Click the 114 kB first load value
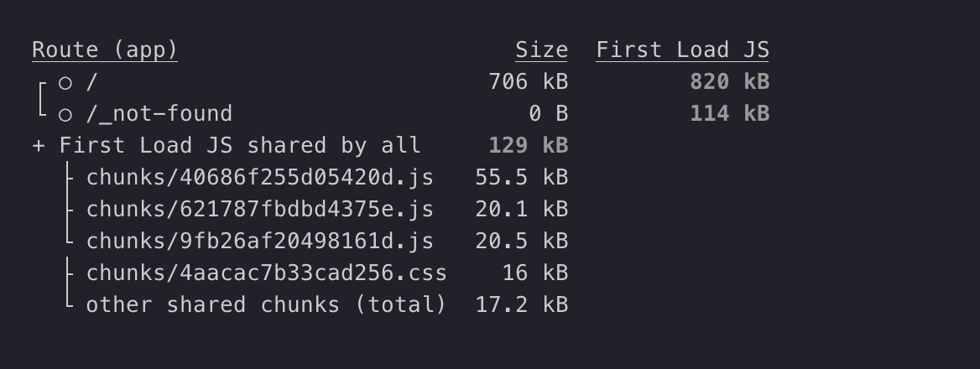980x369 pixels. pos(729,114)
